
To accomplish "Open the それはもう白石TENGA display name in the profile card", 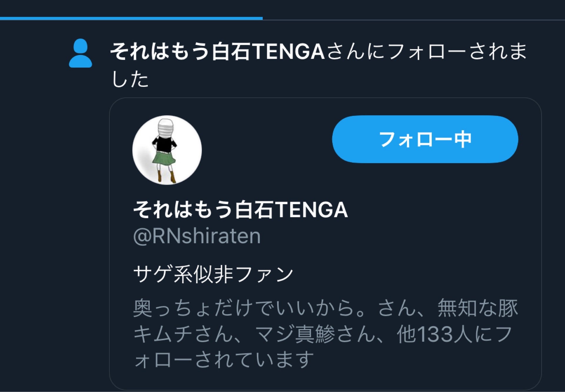I will click(x=240, y=210).
